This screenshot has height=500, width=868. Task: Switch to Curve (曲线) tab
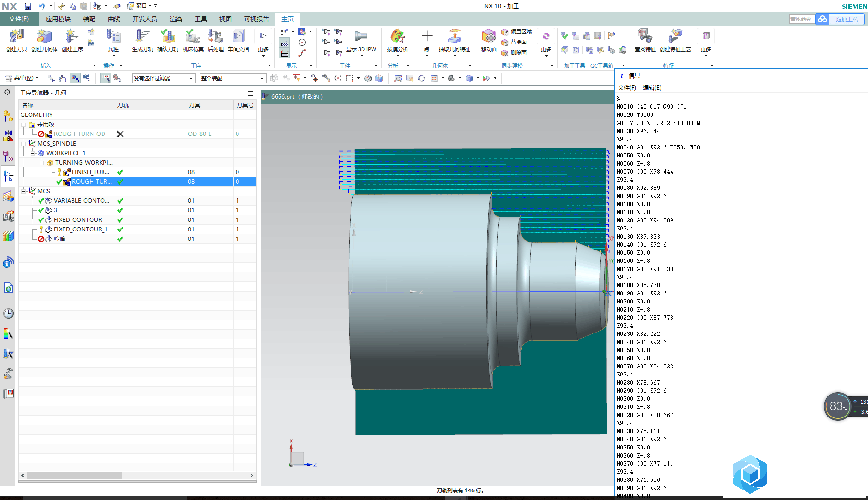pos(114,19)
